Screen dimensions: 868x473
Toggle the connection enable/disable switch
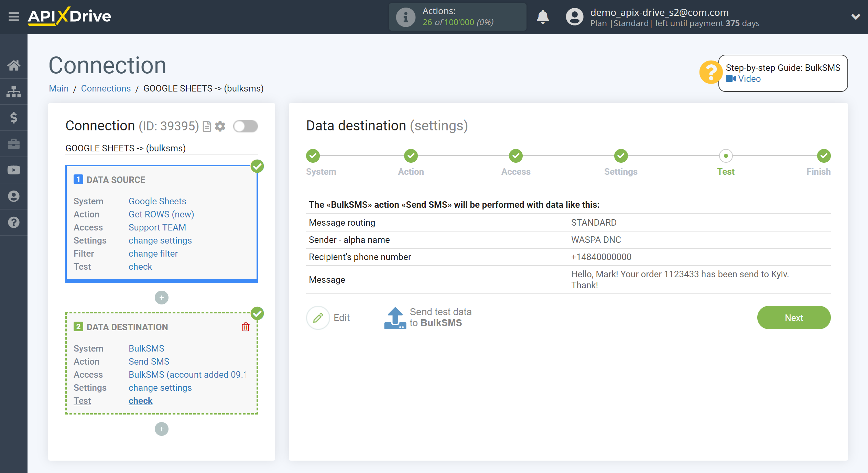click(x=245, y=126)
